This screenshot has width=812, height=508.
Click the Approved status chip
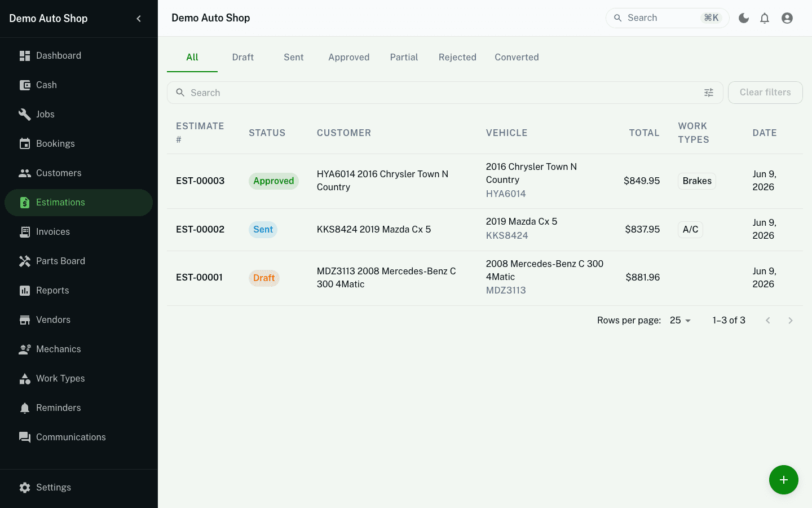tap(273, 181)
